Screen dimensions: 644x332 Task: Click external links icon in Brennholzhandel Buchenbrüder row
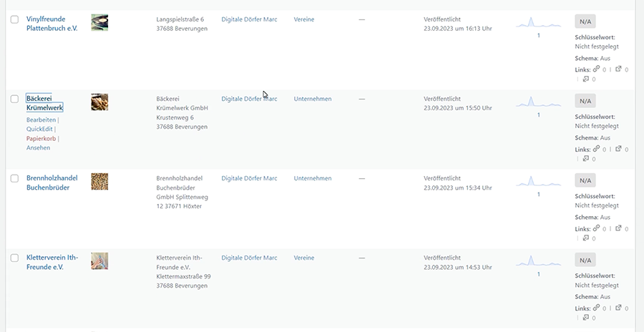(x=619, y=228)
